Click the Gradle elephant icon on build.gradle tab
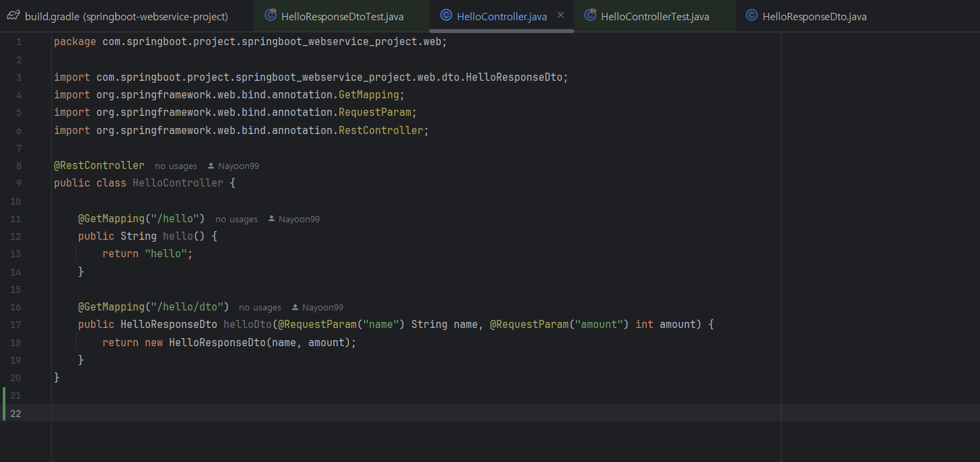This screenshot has height=462, width=980. (13, 15)
